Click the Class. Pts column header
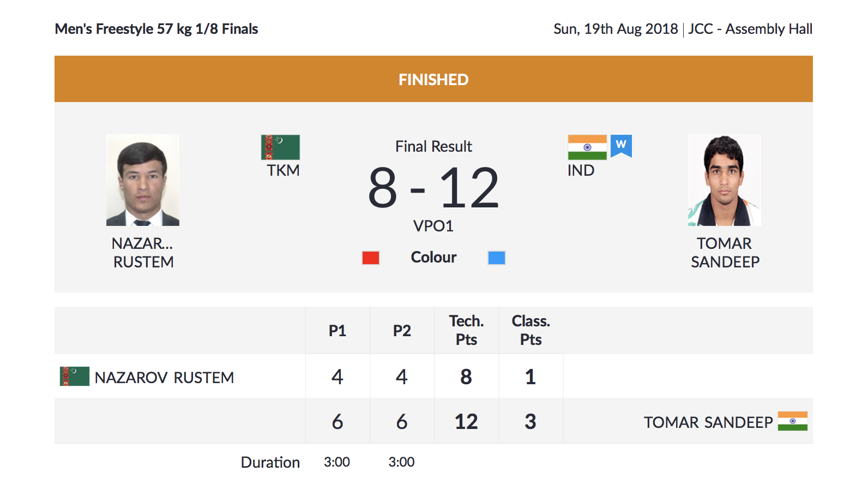The height and width of the screenshot is (489, 868). (531, 330)
